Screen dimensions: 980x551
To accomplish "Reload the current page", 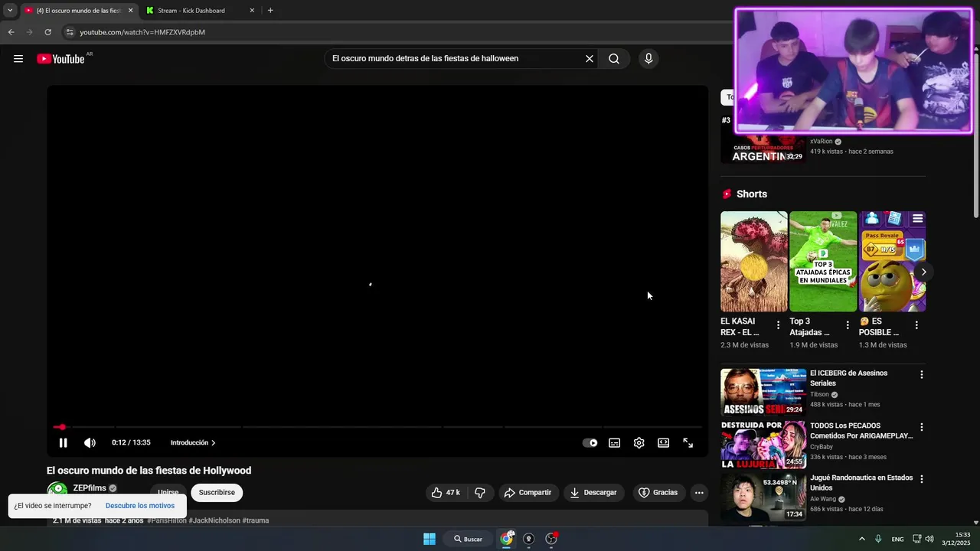I will pyautogui.click(x=47, y=32).
